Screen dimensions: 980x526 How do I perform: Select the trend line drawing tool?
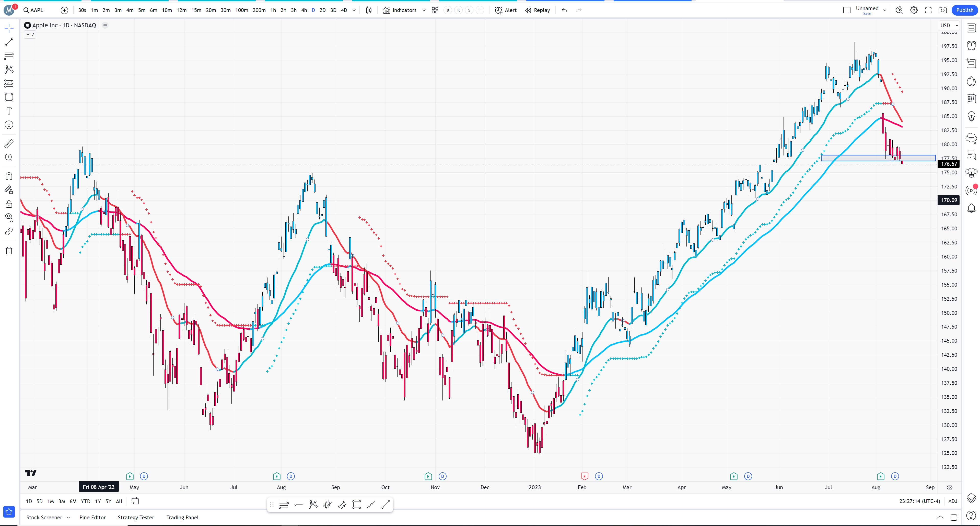(9, 41)
